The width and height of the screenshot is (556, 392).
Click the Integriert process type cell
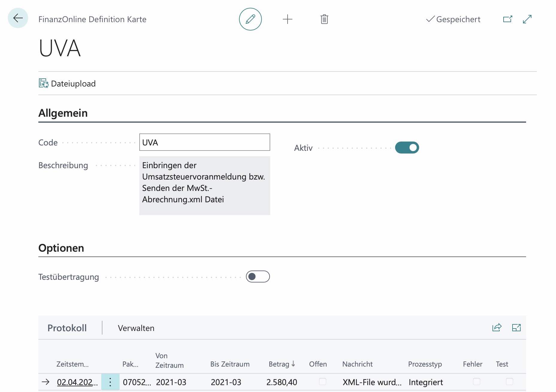click(426, 382)
